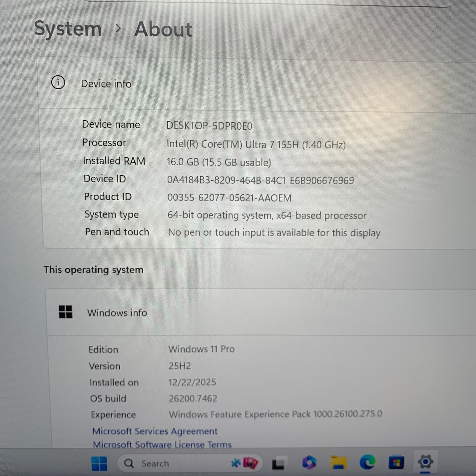The width and height of the screenshot is (476, 476).
Task: Open Microsoft Services Agreement link
Action: 155,431
